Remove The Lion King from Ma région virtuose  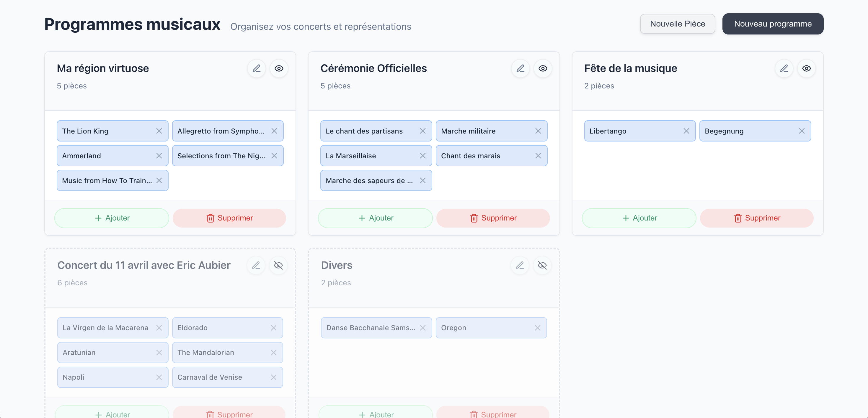point(159,131)
